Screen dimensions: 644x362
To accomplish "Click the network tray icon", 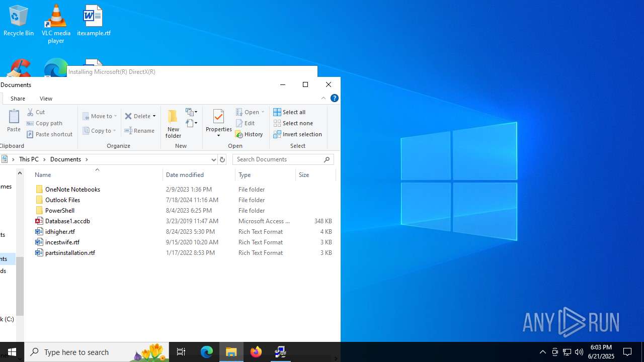I will [567, 352].
